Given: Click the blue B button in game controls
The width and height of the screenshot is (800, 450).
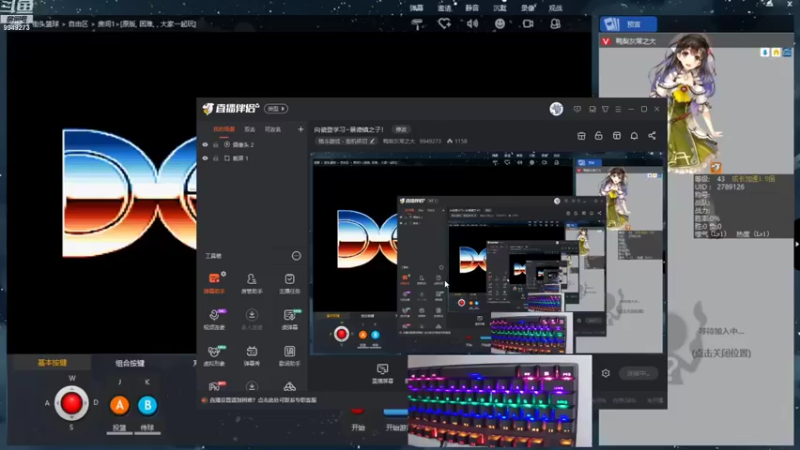Looking at the screenshot, I should coord(147,405).
